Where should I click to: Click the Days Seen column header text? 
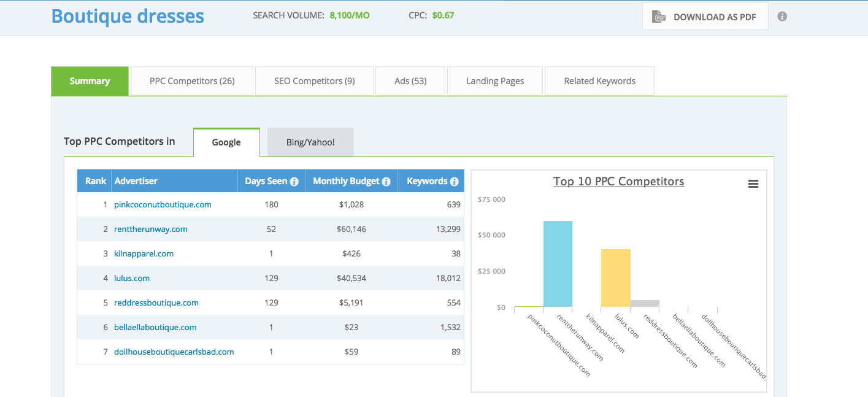[x=266, y=181]
